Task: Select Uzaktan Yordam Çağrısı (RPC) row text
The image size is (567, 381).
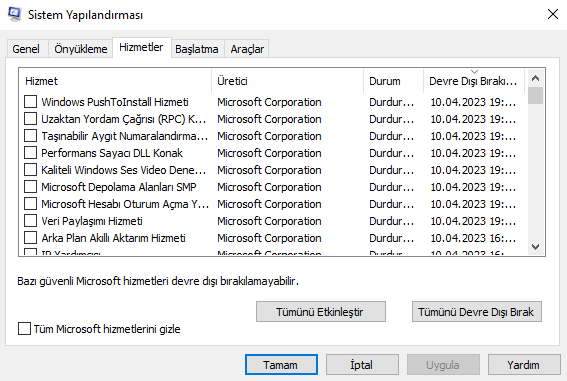Action: (124, 119)
